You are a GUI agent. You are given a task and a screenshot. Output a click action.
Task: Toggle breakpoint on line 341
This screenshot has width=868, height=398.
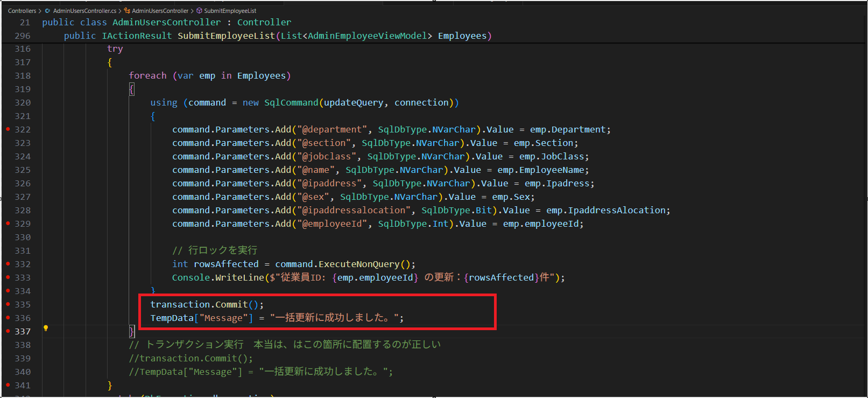click(8, 385)
